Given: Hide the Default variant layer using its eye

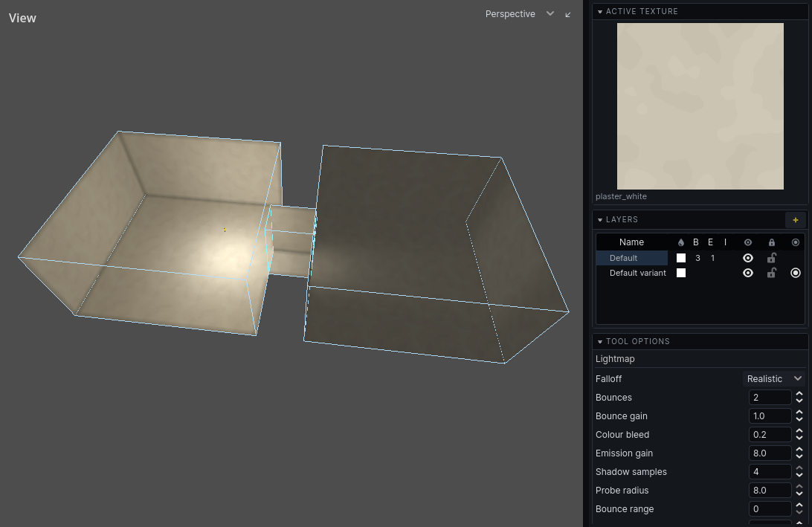Looking at the screenshot, I should (748, 273).
